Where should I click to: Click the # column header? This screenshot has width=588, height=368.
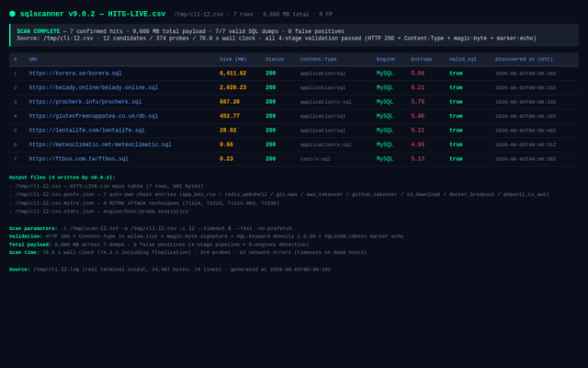(15, 59)
